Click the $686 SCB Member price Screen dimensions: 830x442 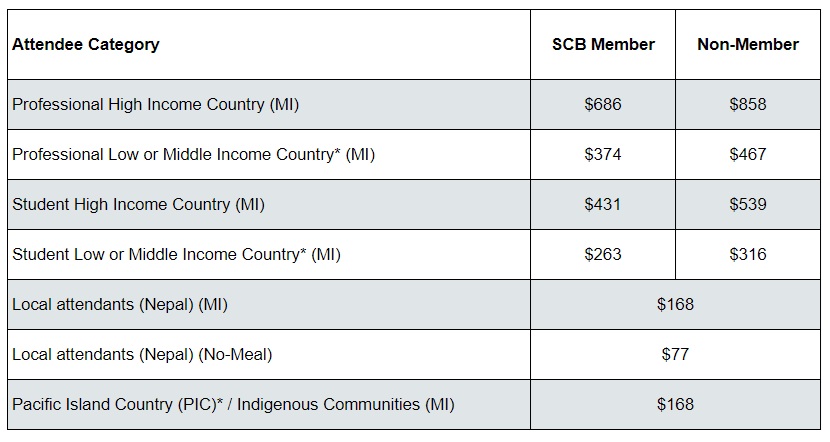603,105
